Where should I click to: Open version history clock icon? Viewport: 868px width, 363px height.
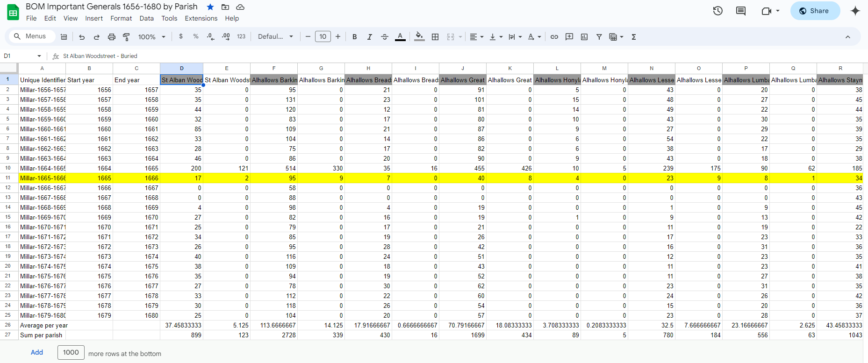[718, 11]
